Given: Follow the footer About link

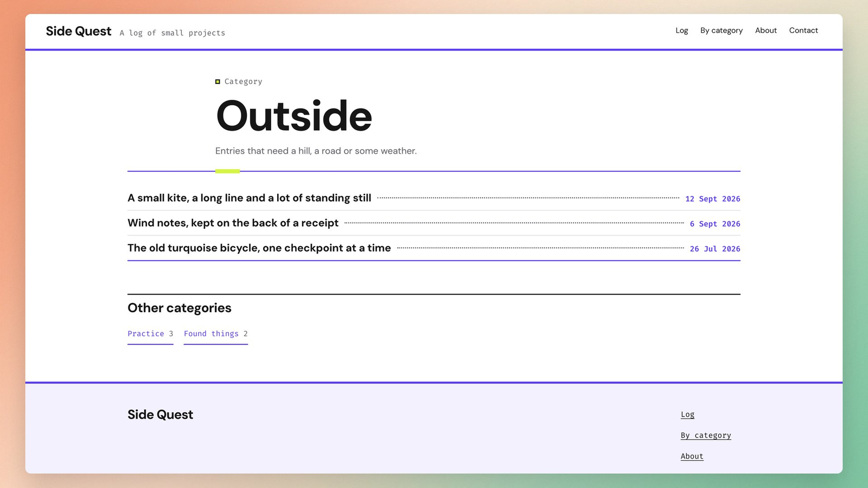Looking at the screenshot, I should point(692,457).
